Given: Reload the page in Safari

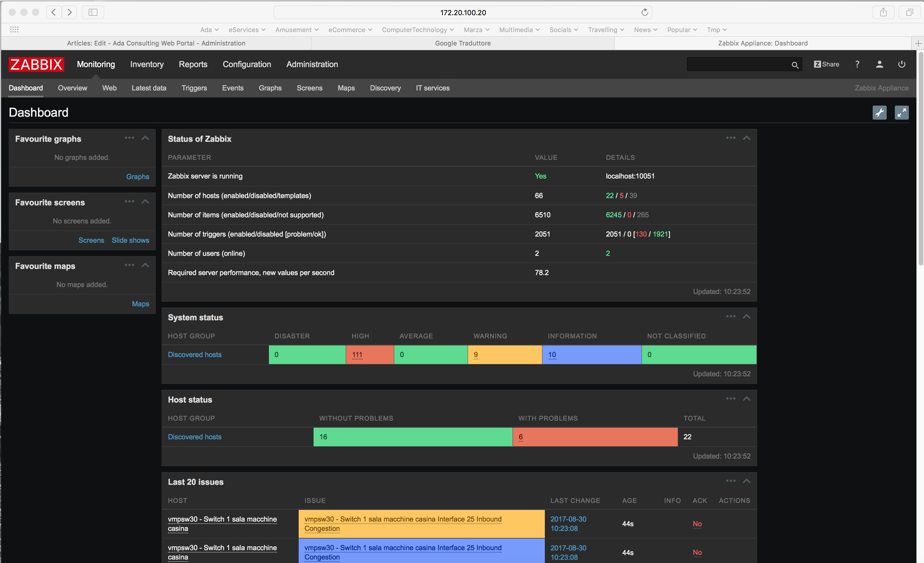Looking at the screenshot, I should coord(644,12).
